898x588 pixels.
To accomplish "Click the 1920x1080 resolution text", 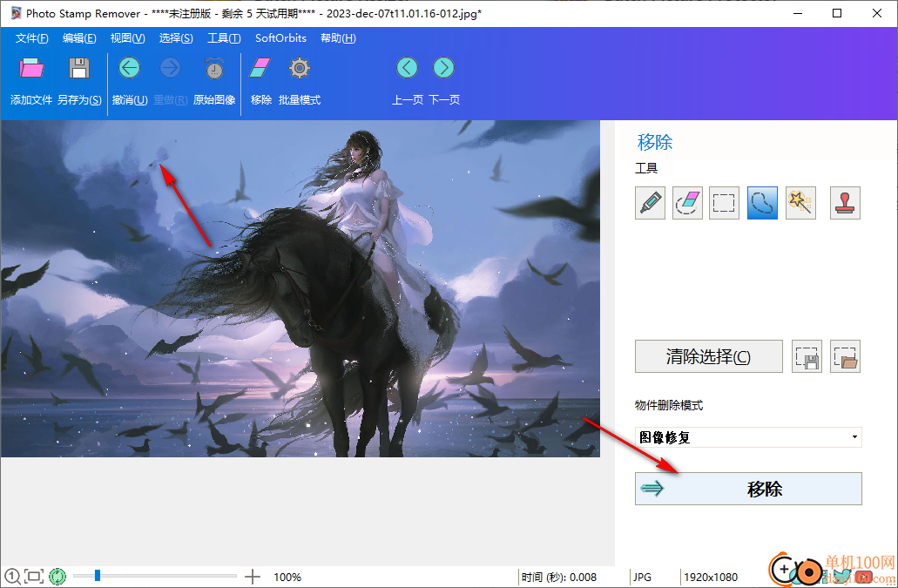I will pos(711,578).
